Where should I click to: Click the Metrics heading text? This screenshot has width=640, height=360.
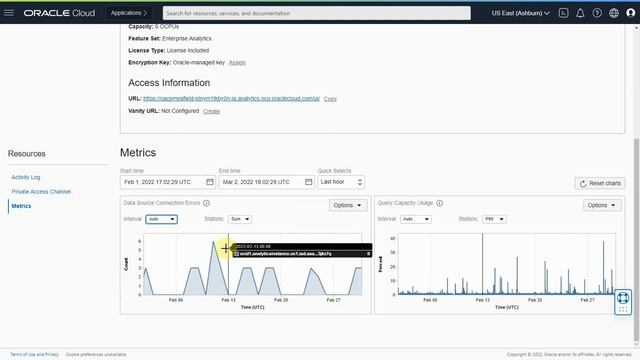(x=138, y=153)
